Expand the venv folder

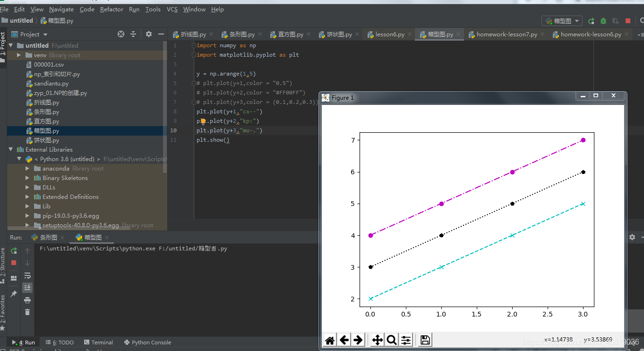(x=19, y=55)
